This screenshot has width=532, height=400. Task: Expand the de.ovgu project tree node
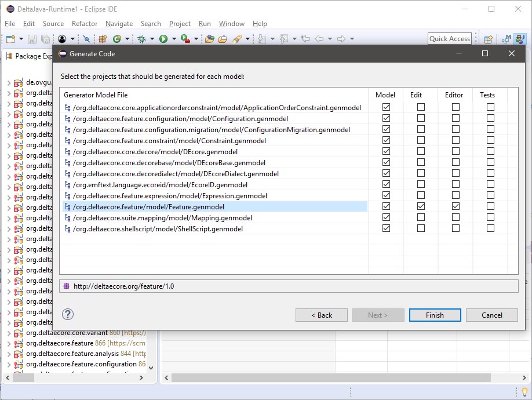pos(9,82)
